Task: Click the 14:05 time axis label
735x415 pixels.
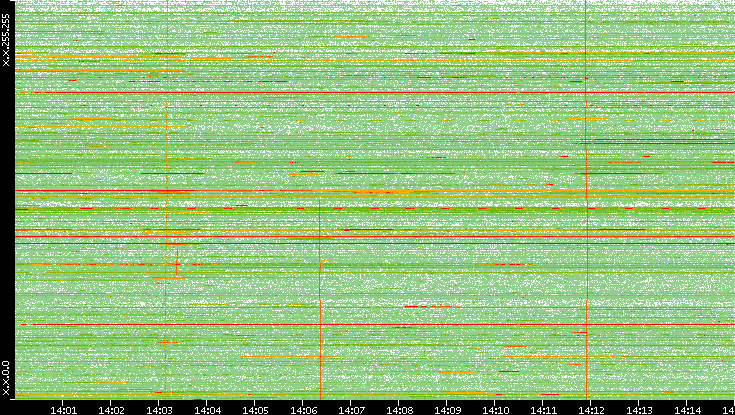Action: coord(255,410)
